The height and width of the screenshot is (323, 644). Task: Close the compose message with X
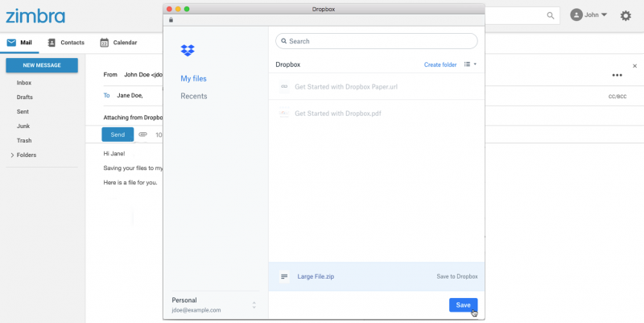tap(634, 66)
